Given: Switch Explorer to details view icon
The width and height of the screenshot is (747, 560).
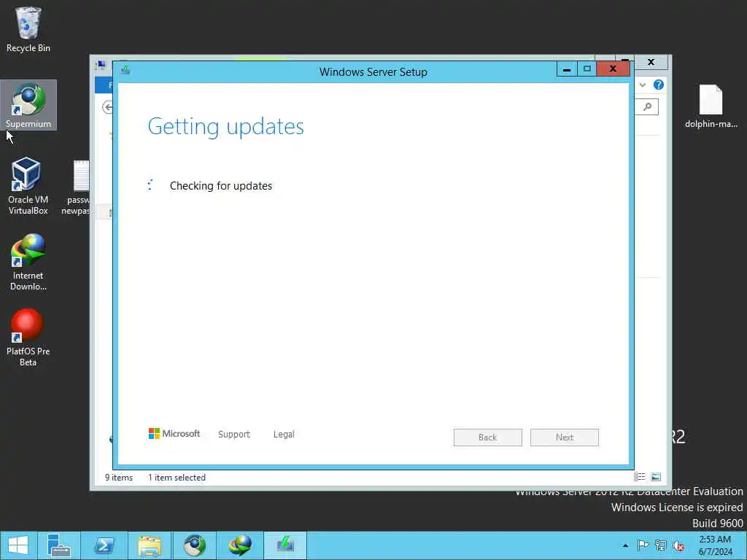Looking at the screenshot, I should coord(639,477).
